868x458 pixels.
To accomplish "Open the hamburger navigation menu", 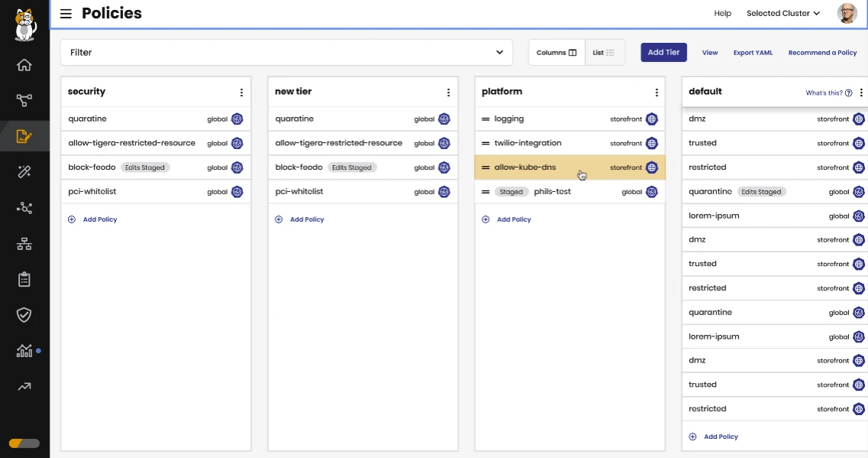I will (x=66, y=14).
